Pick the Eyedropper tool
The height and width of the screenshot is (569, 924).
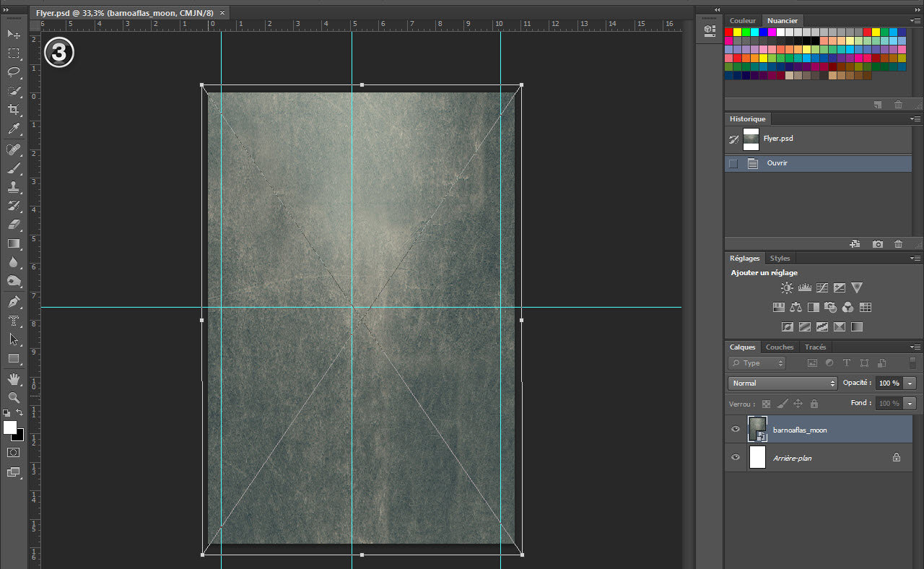14,129
